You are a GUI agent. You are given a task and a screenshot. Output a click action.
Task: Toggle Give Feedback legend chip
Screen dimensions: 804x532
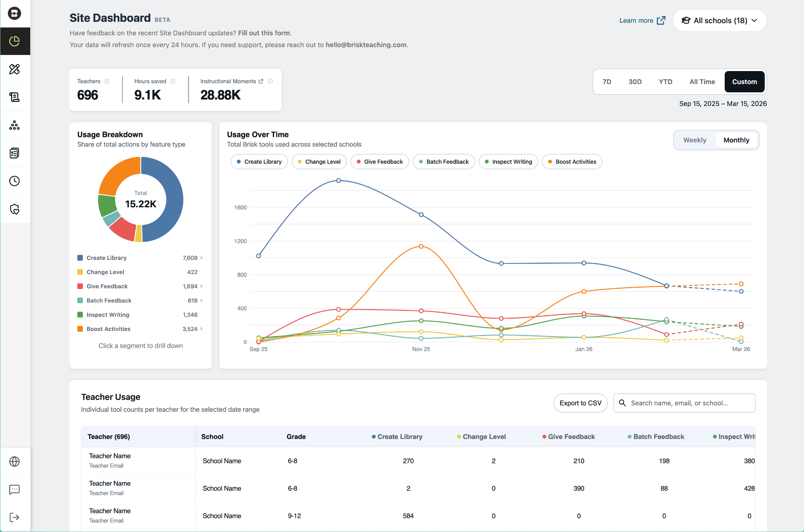(380, 162)
